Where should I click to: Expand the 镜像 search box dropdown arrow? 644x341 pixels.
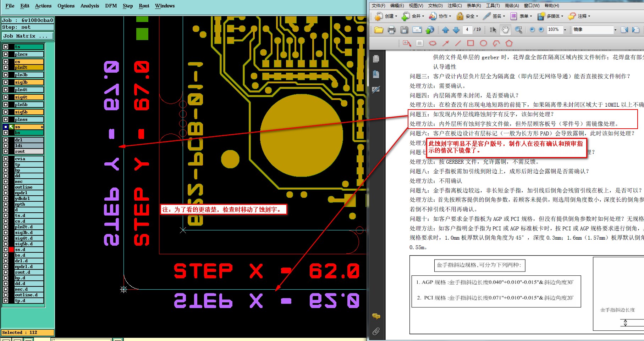click(615, 30)
